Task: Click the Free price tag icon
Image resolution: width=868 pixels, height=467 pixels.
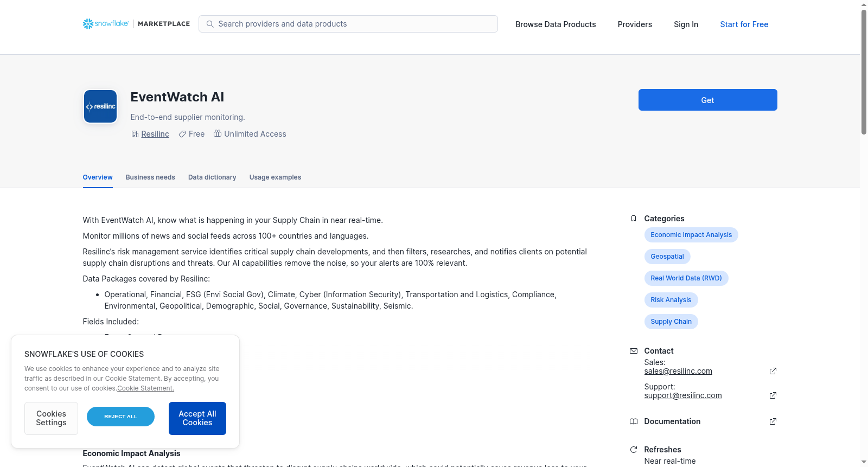Action: [182, 134]
